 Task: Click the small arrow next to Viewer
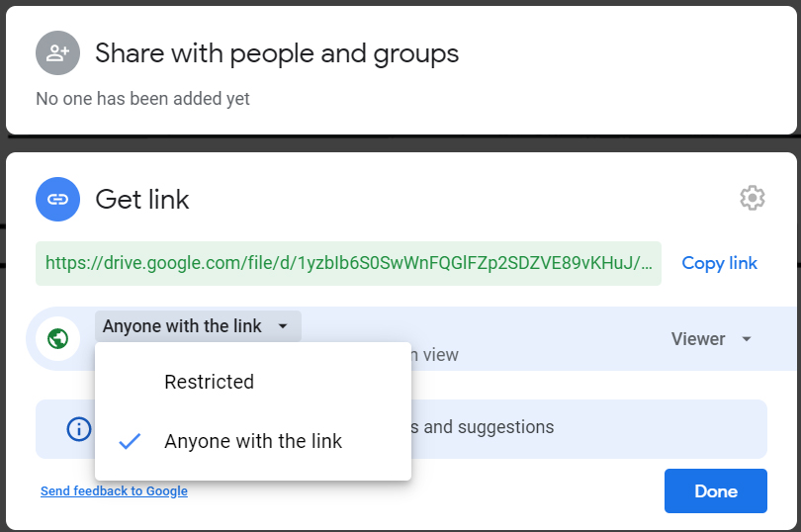(x=747, y=339)
